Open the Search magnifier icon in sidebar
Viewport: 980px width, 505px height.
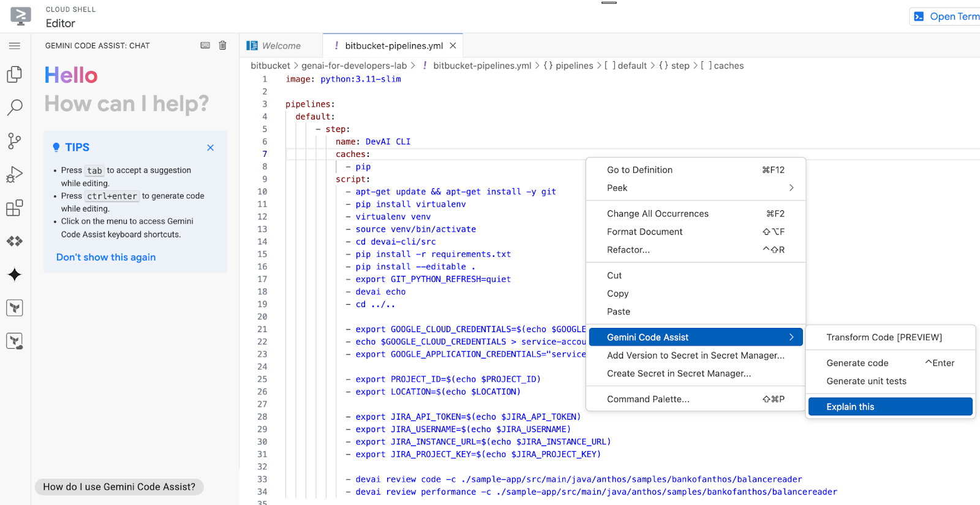[x=15, y=108]
